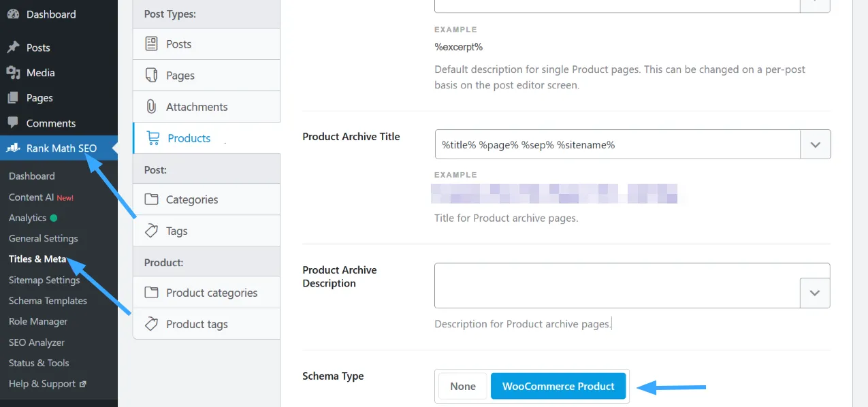
Task: Open the Product Archive Title variables dropdown
Action: click(x=816, y=145)
